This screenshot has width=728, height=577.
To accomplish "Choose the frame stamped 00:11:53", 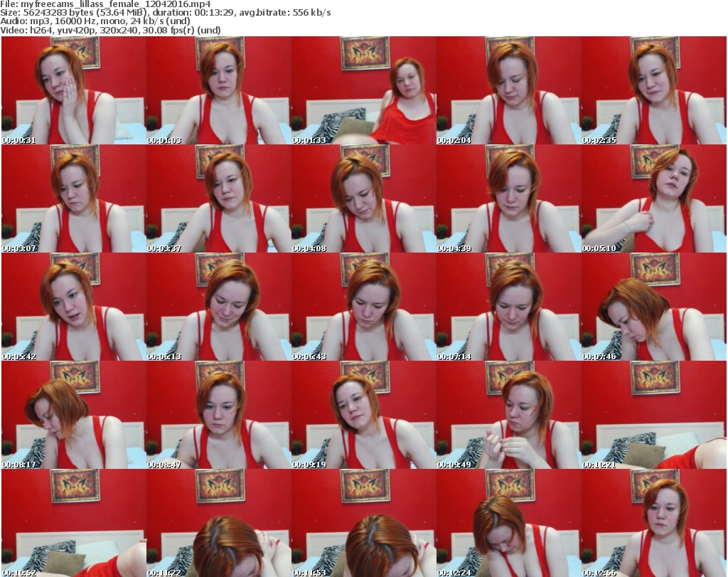I will [363, 523].
